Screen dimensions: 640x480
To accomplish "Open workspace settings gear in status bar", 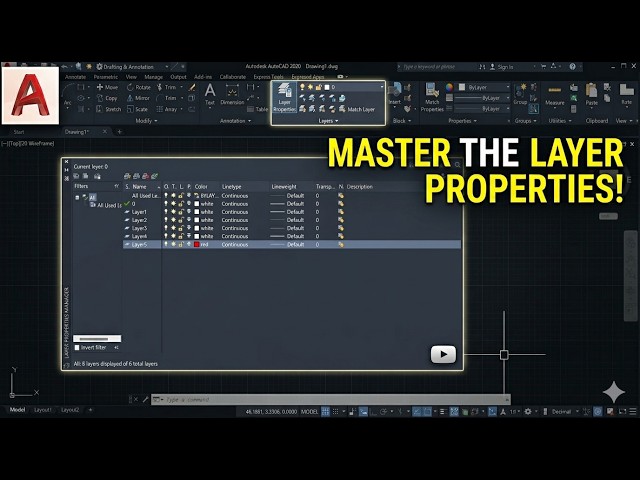I will tap(528, 411).
